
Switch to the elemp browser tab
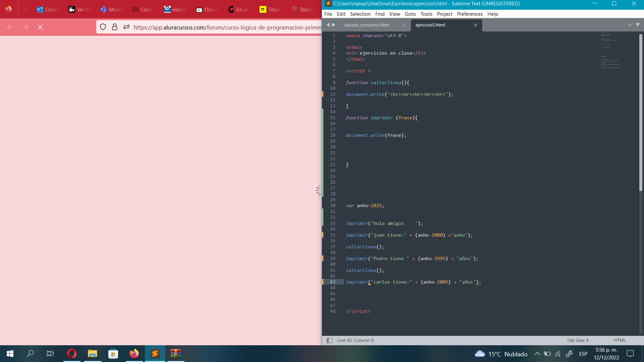point(175,9)
